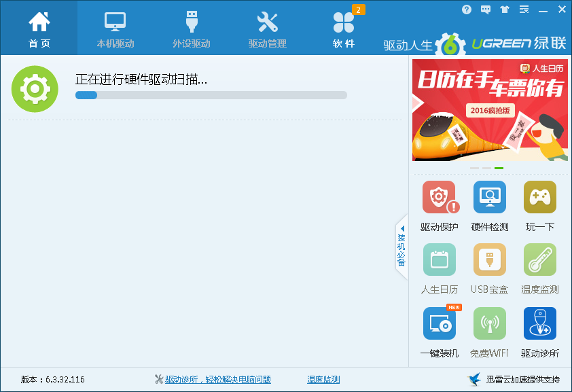
Task: Open the main menu dropdown in title bar
Action: coord(524,10)
